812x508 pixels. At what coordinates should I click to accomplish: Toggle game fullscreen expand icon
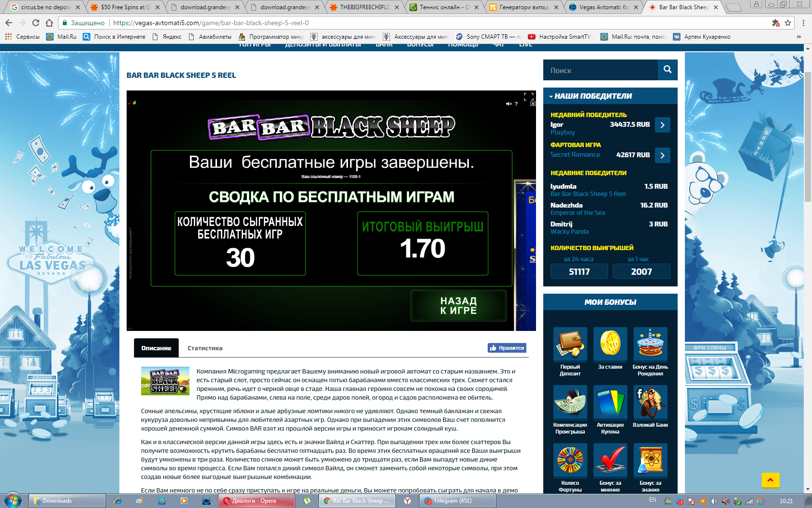click(529, 97)
